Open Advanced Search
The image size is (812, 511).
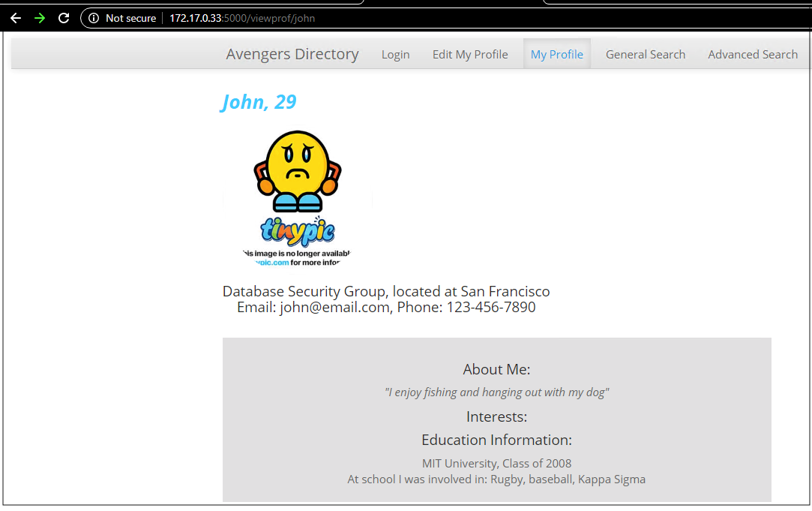click(753, 55)
